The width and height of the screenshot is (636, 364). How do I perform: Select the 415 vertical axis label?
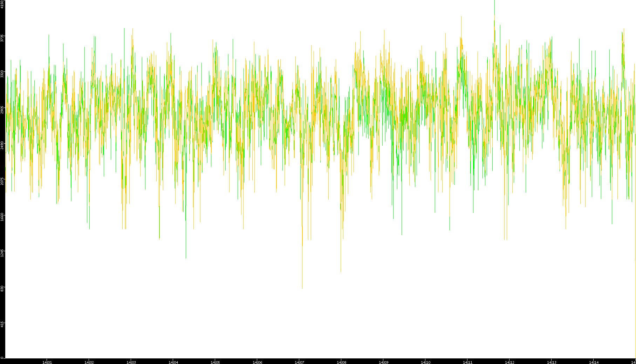tap(2, 324)
